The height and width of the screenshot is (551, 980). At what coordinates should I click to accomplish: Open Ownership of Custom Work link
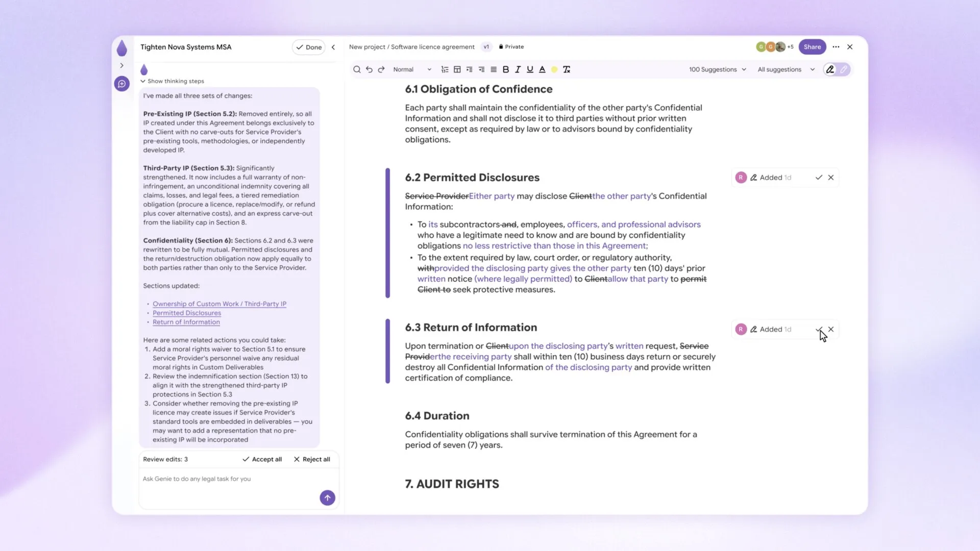[x=219, y=304]
